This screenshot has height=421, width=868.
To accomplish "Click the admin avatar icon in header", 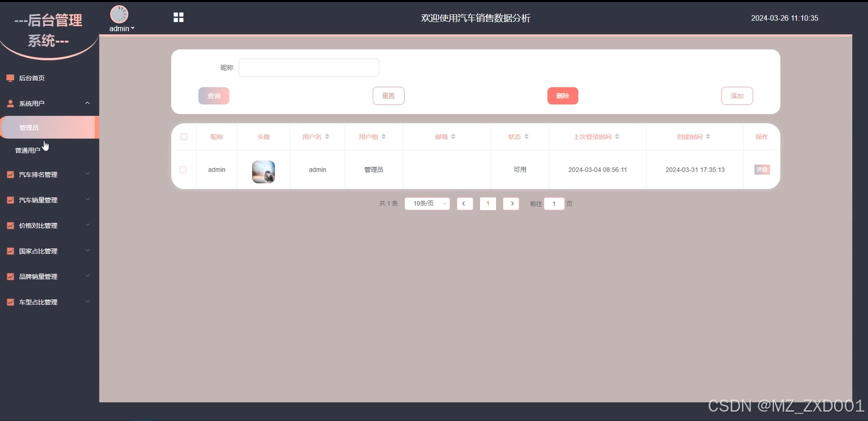I will point(119,14).
